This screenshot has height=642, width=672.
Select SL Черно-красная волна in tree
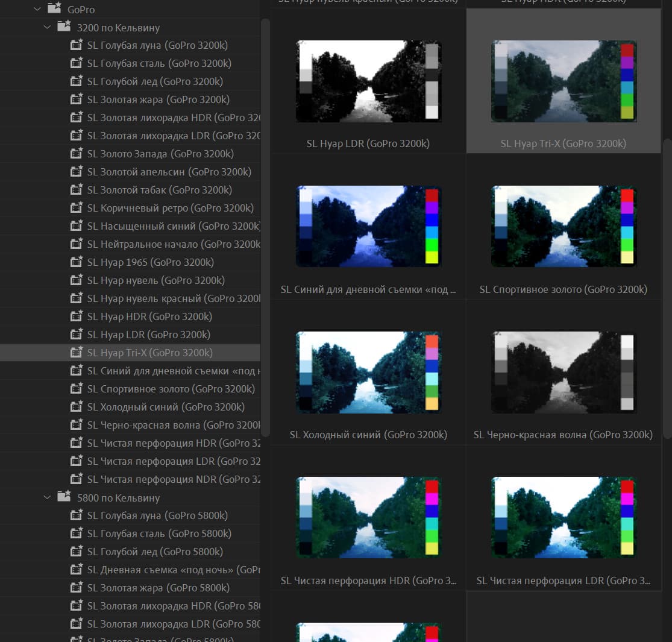point(130,425)
